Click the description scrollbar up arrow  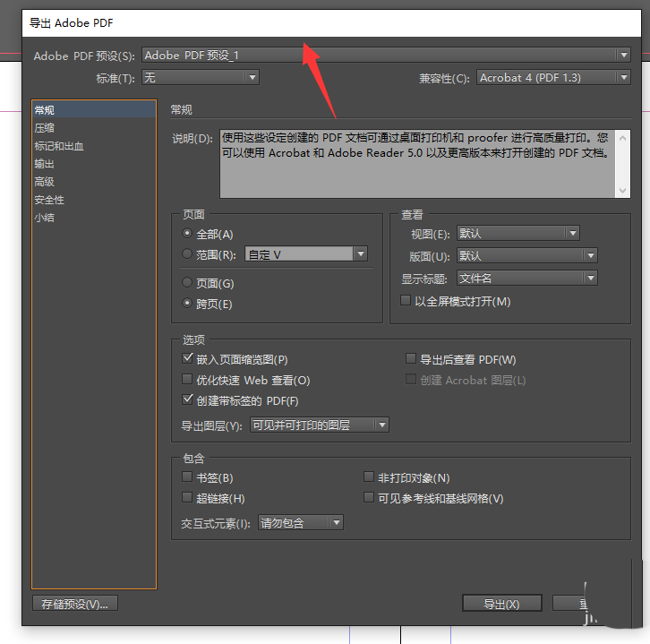622,138
